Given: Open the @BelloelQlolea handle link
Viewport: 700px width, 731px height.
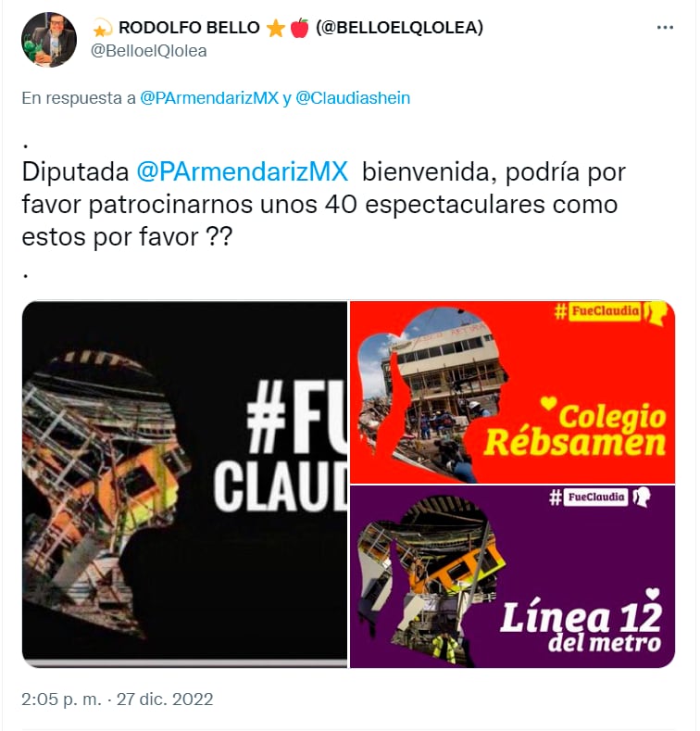Looking at the screenshot, I should tap(149, 51).
